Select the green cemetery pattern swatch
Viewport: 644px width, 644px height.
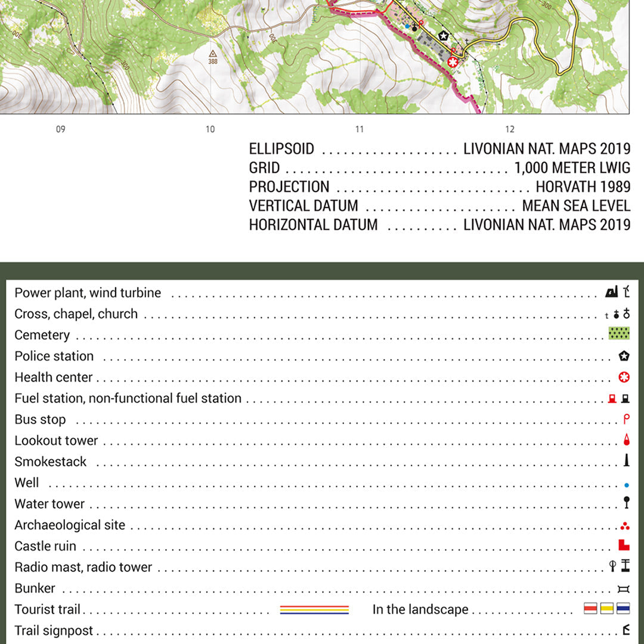click(x=619, y=334)
